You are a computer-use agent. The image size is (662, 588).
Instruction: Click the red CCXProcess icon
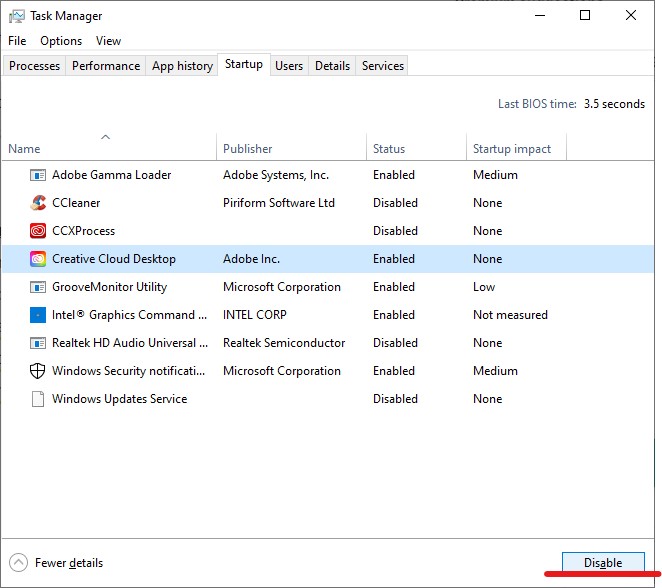38,231
